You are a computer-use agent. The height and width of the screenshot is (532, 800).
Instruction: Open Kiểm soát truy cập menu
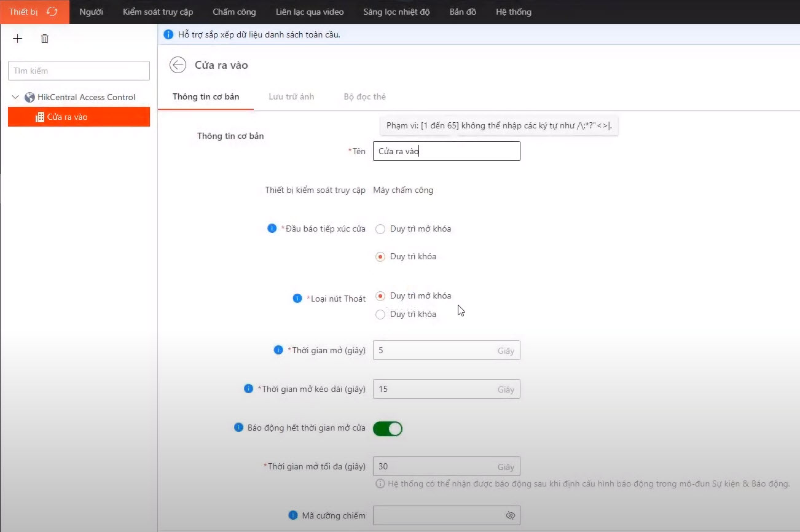click(x=157, y=12)
